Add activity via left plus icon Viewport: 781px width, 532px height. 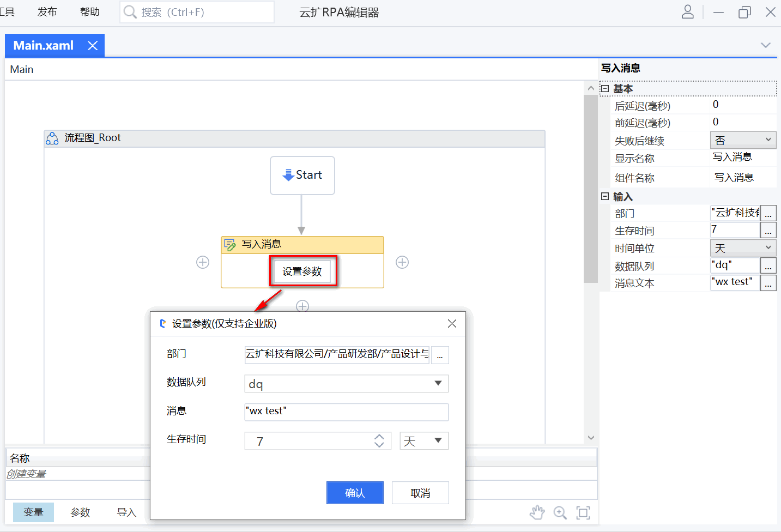click(x=203, y=262)
